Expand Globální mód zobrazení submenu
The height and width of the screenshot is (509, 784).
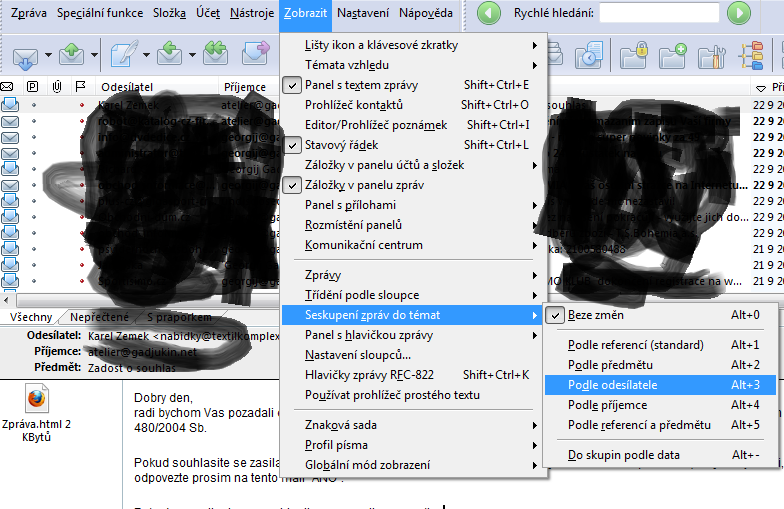click(414, 465)
